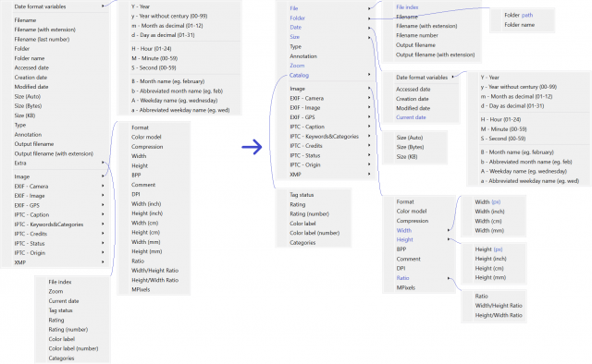Image resolution: width=592 pixels, height=364 pixels.
Task: Click the blue Catalog menu label
Action: click(x=299, y=75)
